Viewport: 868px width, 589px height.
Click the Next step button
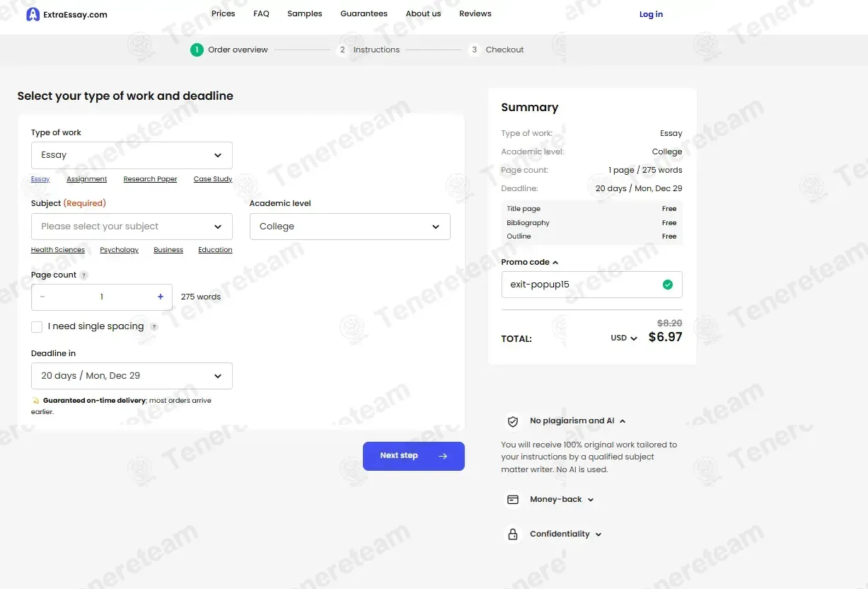[x=413, y=456]
